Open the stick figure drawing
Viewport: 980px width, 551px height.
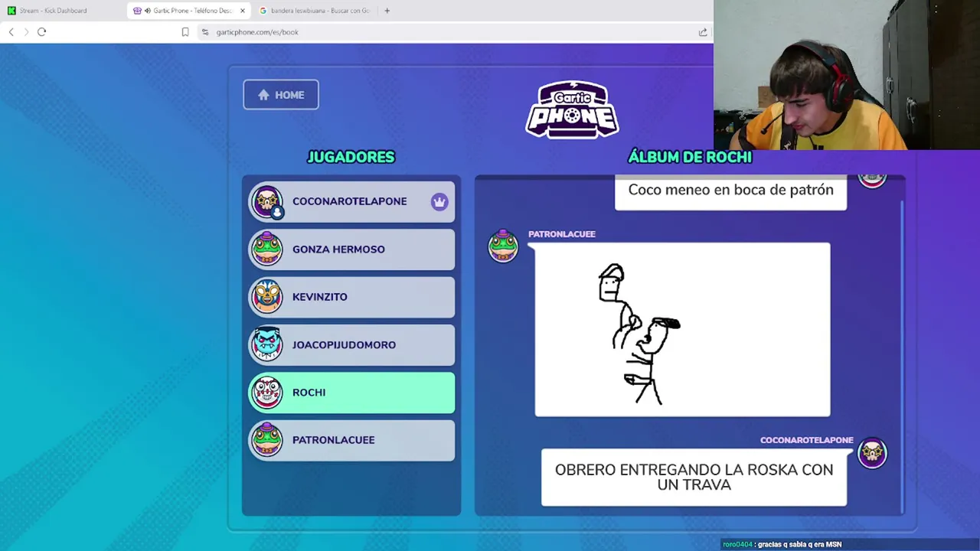pos(682,330)
